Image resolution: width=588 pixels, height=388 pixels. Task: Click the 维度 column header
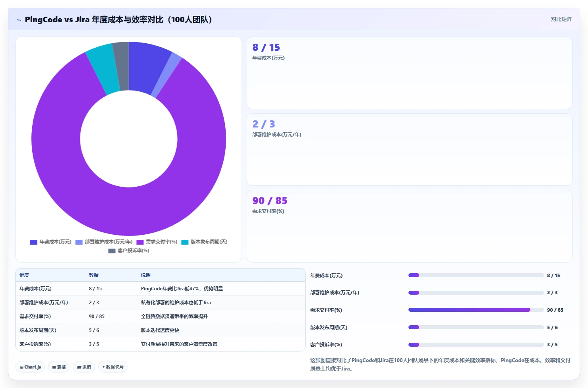point(24,275)
